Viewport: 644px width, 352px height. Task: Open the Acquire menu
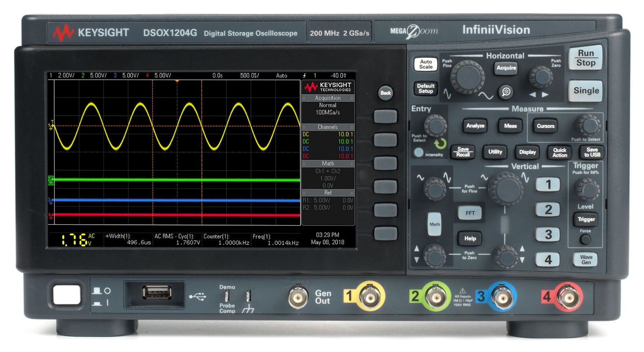tap(506, 68)
